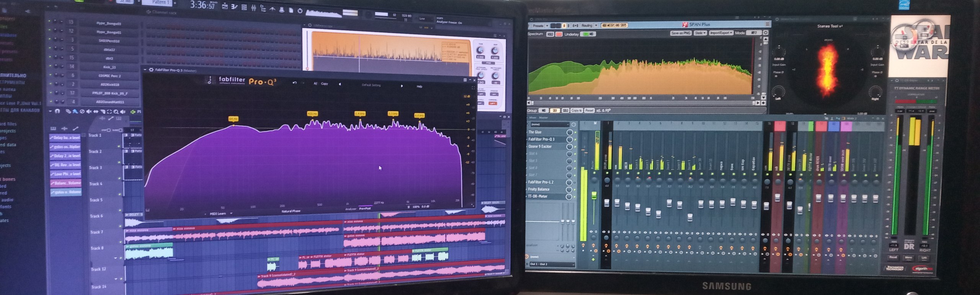The image size is (980, 295).
Task: Toggle the Browser view toolbar icon
Action: (263, 9)
